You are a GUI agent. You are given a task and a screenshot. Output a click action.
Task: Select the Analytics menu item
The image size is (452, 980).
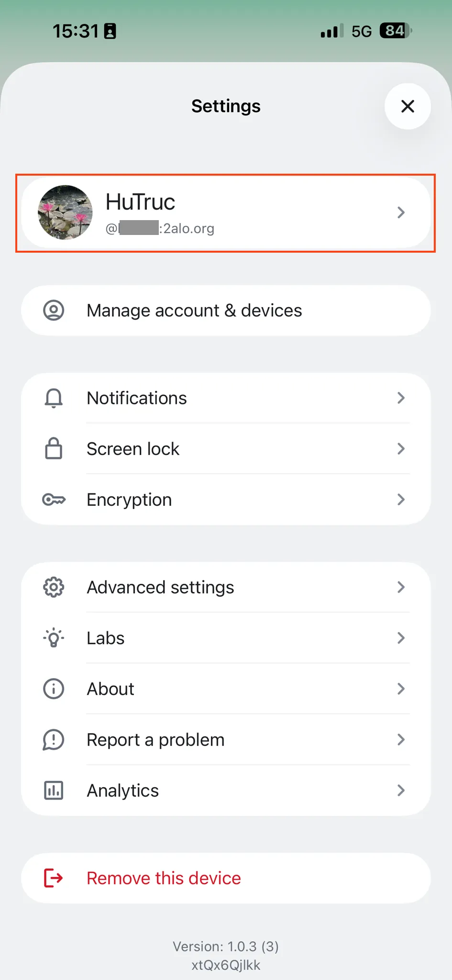click(123, 791)
